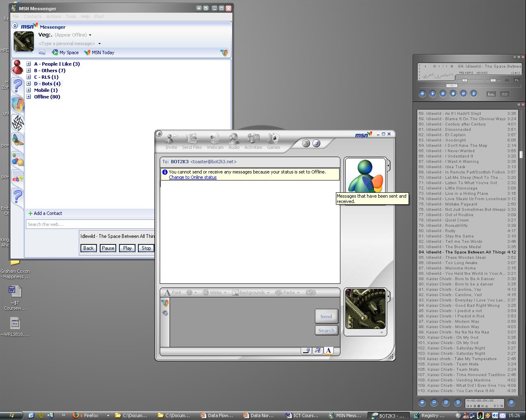Click Send button in chat window
Viewport: 526px width, 420px height.
pyautogui.click(x=326, y=316)
